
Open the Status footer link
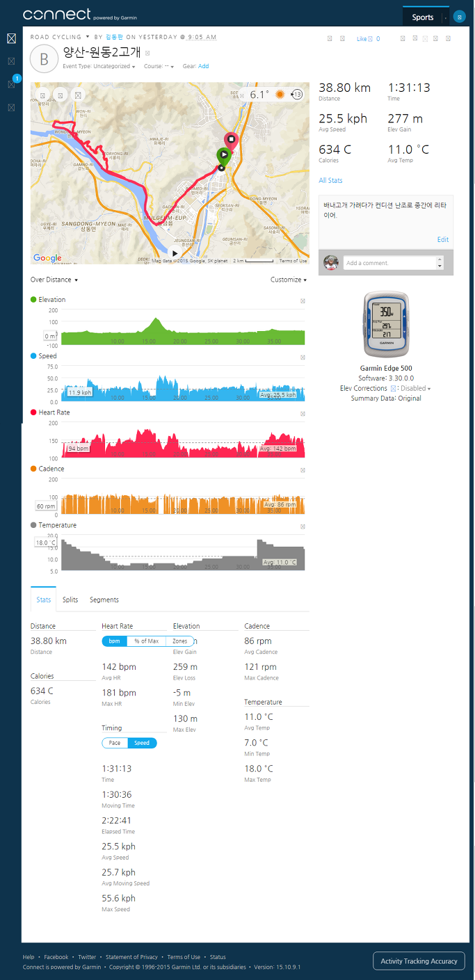[x=218, y=957]
